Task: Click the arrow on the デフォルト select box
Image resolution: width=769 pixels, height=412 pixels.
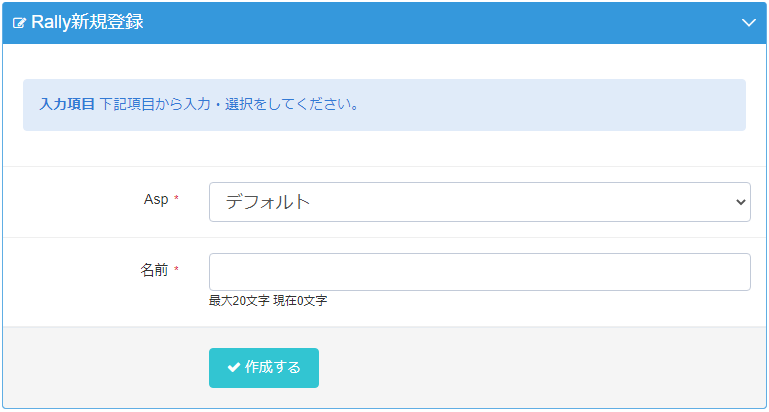Action: pyautogui.click(x=740, y=202)
